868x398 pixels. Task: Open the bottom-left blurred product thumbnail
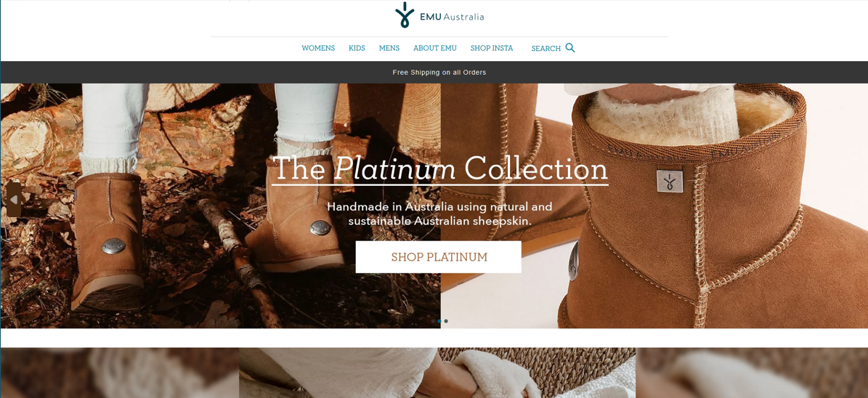120,373
